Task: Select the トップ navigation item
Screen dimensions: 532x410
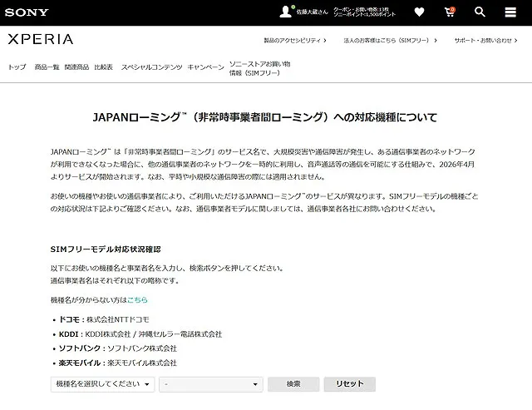Action: point(17,67)
